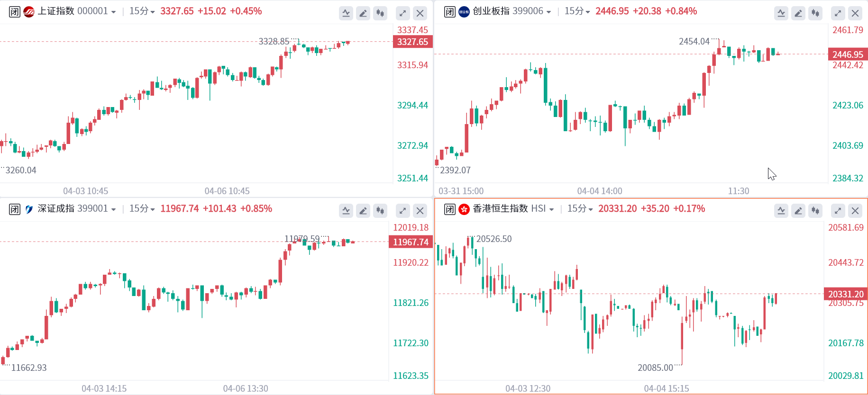Click drawing pencil tool in 香港恒生指数 panel
868x395 pixels.
(x=798, y=211)
